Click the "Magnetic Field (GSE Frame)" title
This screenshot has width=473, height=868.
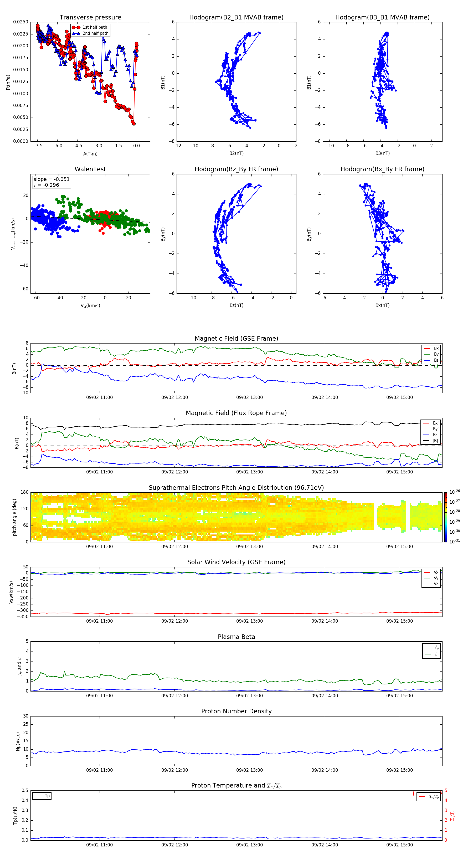pos(236,339)
